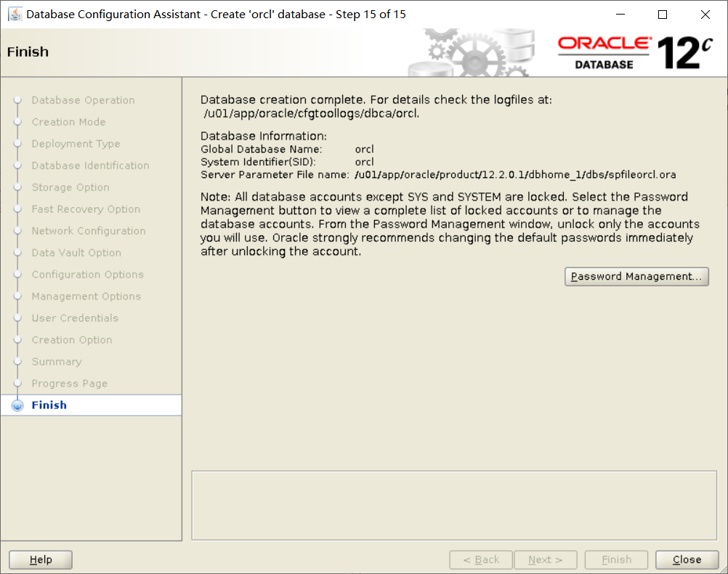Select Deployment Type step
This screenshot has height=574, width=728.
76,144
